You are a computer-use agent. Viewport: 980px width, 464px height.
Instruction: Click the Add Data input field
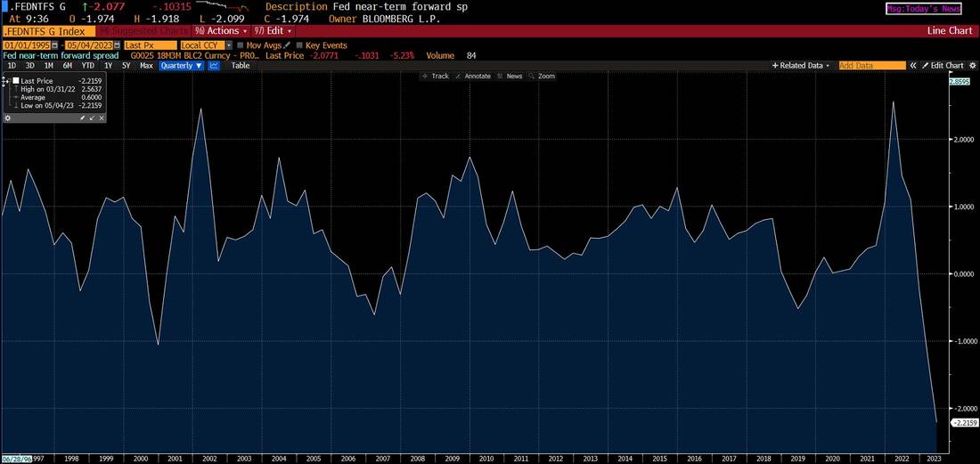click(871, 66)
